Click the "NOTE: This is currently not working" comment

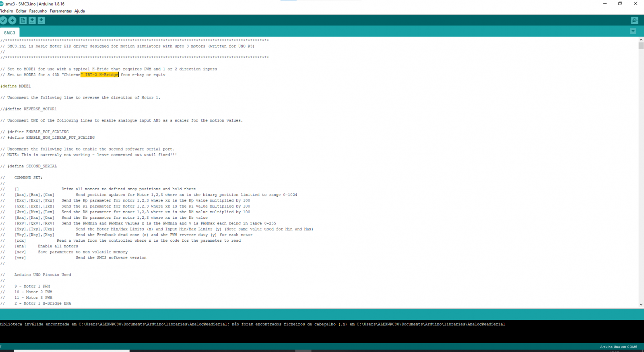pos(89,155)
